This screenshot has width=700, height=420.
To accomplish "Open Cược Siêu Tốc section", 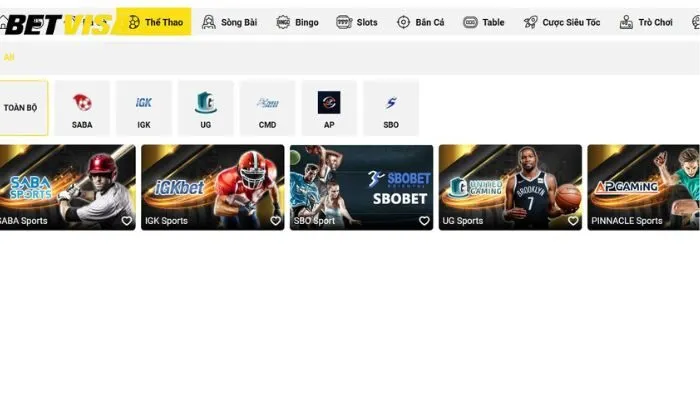I will click(x=561, y=22).
